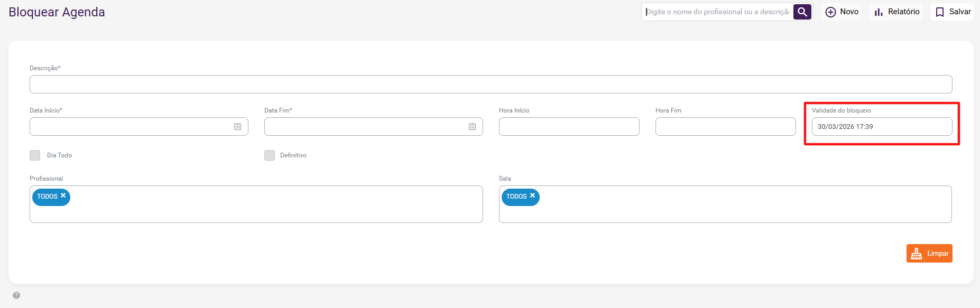980x308 pixels.
Task: Edit the Validade do bloqueio field
Action: 882,127
